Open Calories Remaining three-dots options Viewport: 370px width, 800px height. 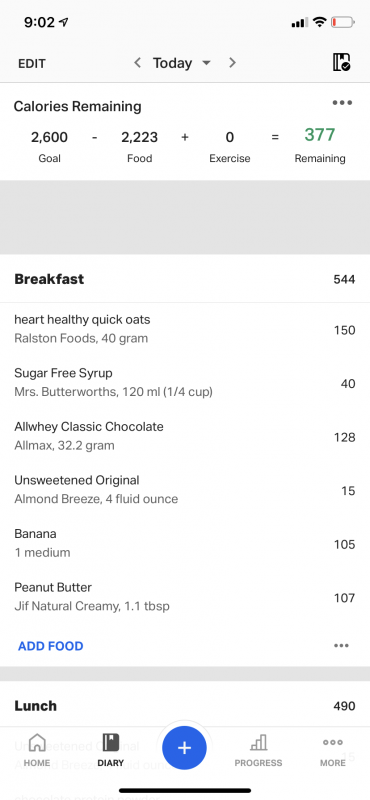click(x=342, y=103)
